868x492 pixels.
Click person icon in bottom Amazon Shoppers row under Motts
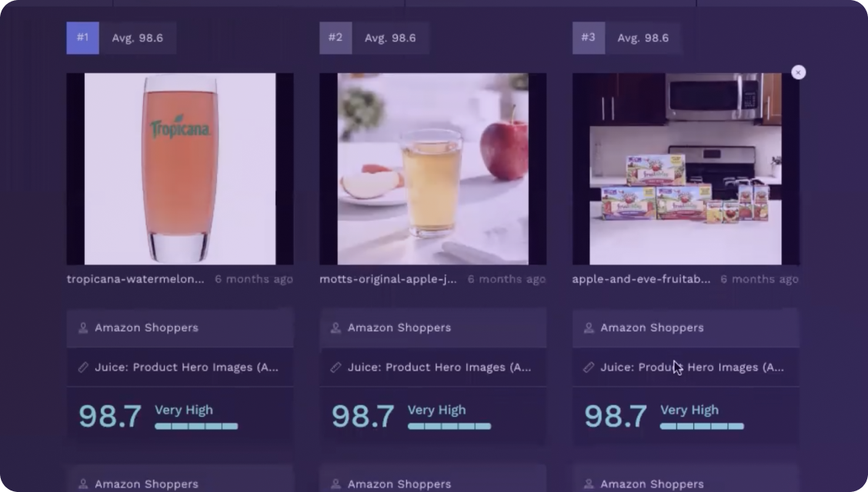point(336,484)
